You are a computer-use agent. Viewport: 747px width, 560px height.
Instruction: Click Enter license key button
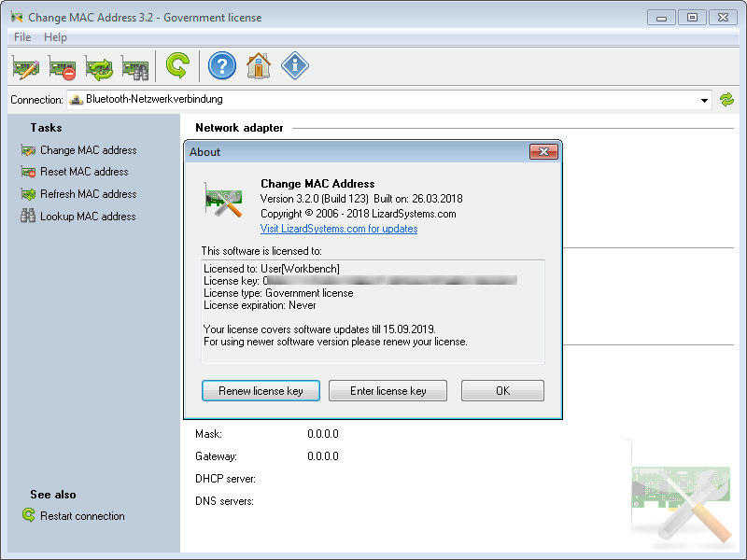click(x=388, y=391)
